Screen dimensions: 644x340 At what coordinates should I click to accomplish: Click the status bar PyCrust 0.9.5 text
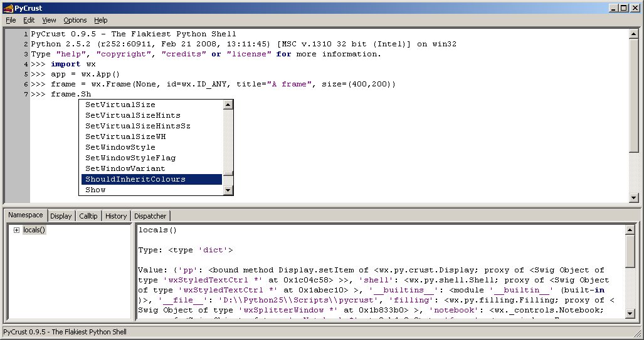coord(65,332)
